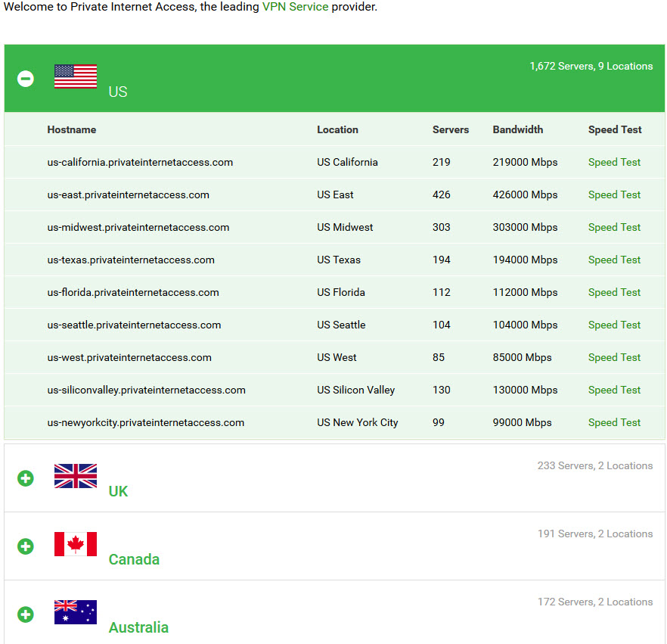This screenshot has width=667, height=644.
Task: Select hostname us-siliconvalley.privateinternetaccess.com
Action: tap(147, 390)
